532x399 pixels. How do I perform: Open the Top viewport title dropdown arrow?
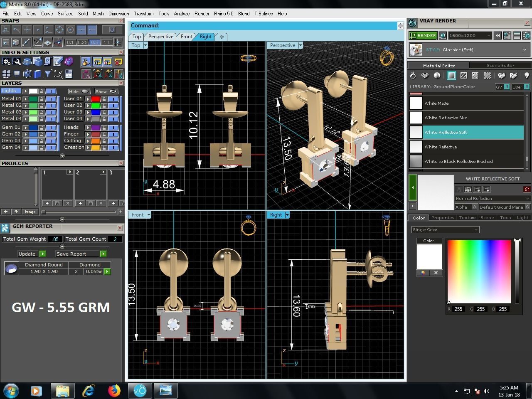click(x=145, y=45)
